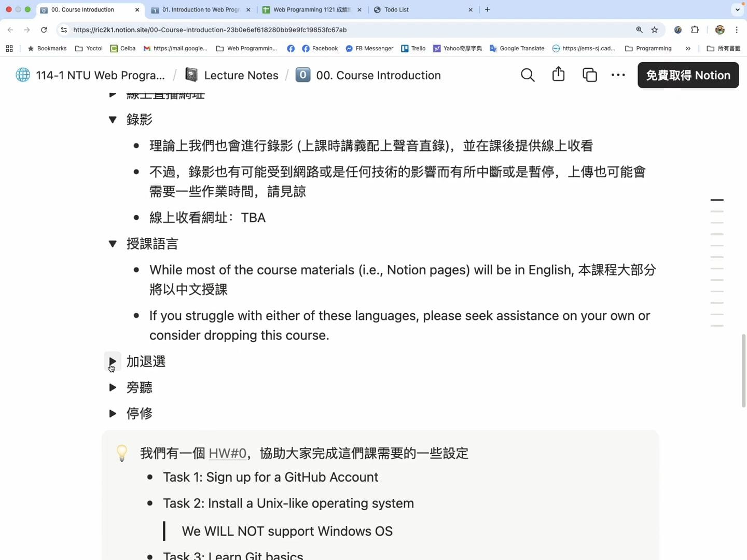Expand the 加退選 toggle section
The height and width of the screenshot is (560, 747).
click(113, 361)
